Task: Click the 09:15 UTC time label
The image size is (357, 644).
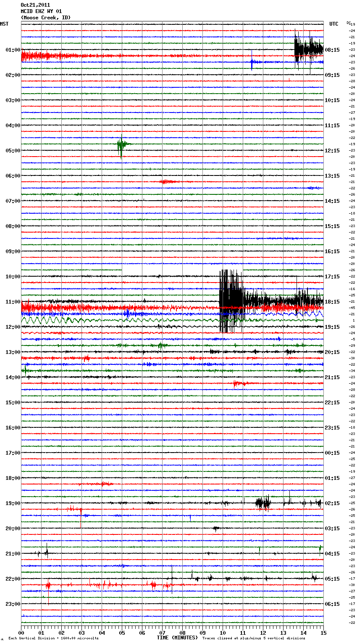Action: pyautogui.click(x=332, y=75)
